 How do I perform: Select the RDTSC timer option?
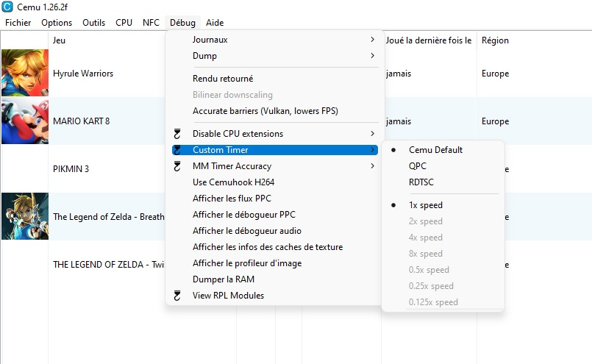point(421,182)
